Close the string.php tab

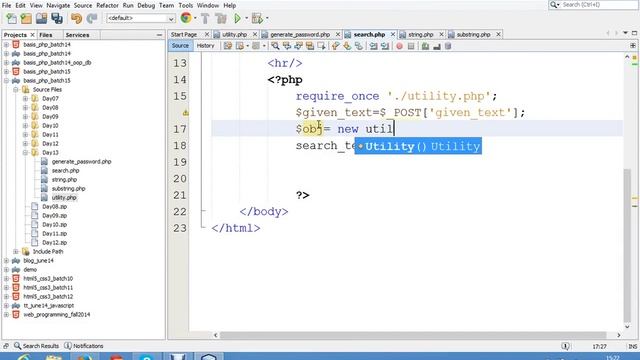pos(441,35)
